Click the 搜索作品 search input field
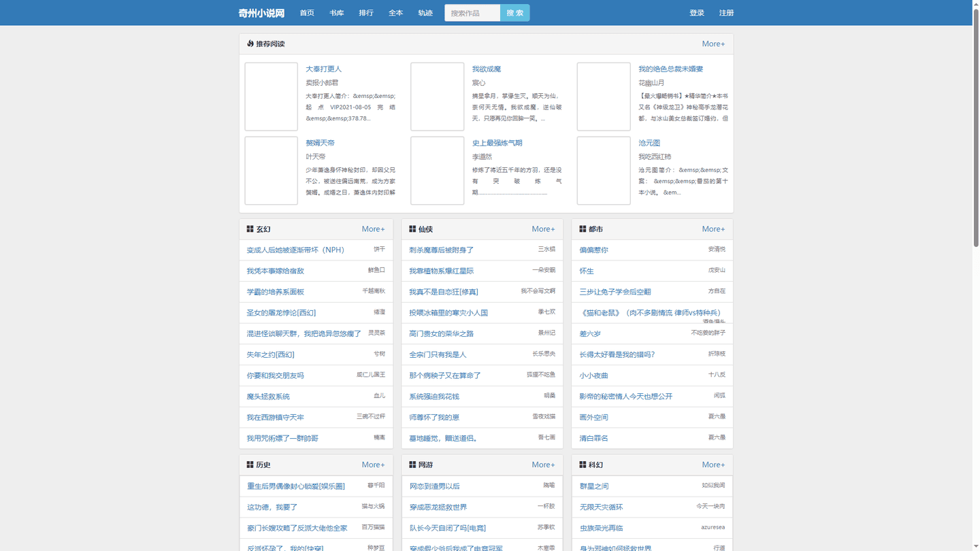980x551 pixels. point(472,13)
